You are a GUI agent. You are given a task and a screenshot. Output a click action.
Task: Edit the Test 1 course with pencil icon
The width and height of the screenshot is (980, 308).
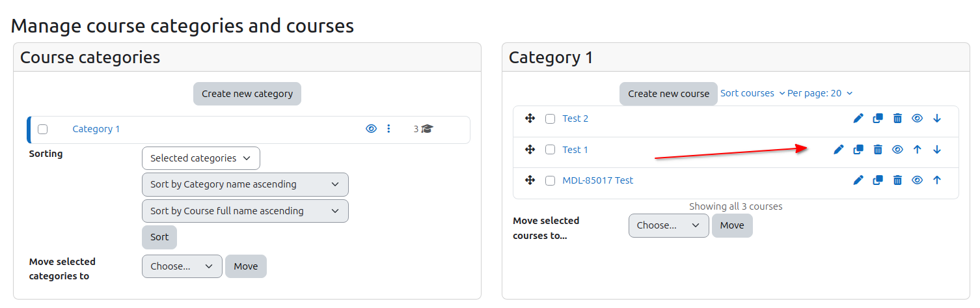click(839, 150)
